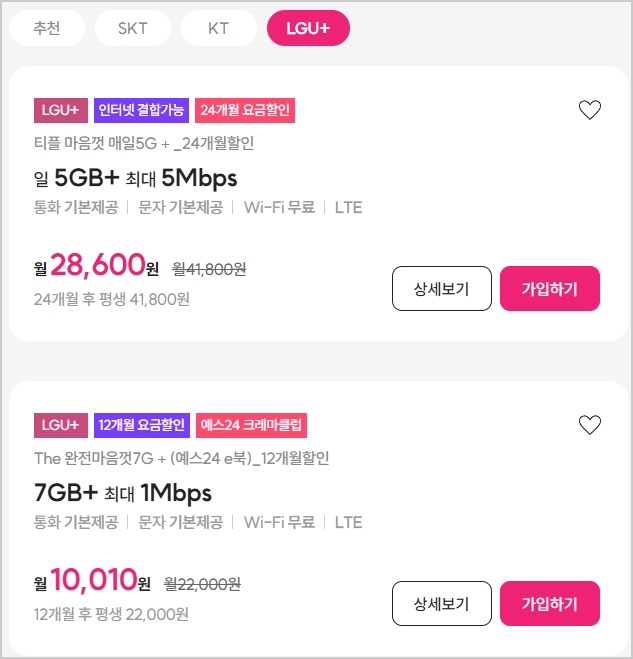Viewport: 633px width, 659px height.
Task: Click the LGU+ badge on first plan
Action: click(61, 110)
